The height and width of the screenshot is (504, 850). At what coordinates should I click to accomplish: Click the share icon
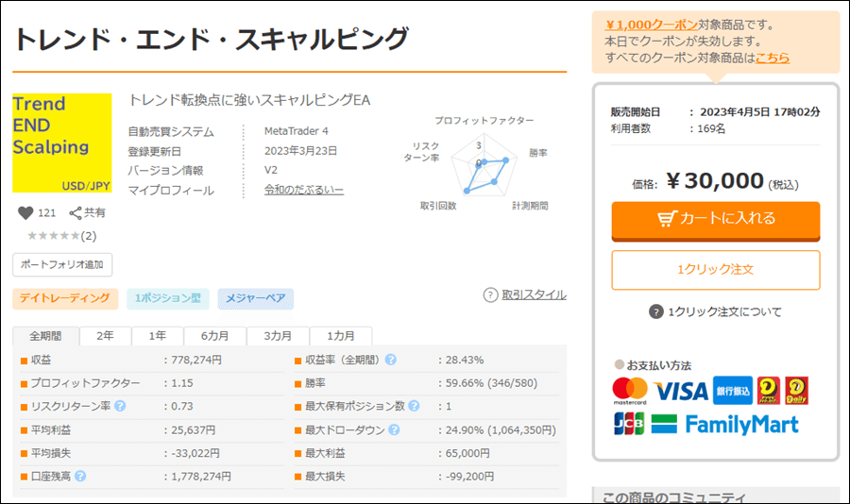pos(76,213)
